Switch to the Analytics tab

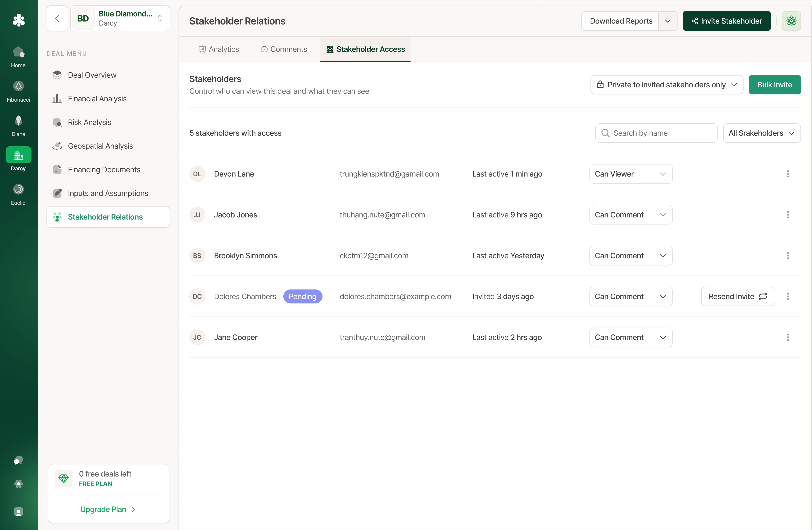218,49
